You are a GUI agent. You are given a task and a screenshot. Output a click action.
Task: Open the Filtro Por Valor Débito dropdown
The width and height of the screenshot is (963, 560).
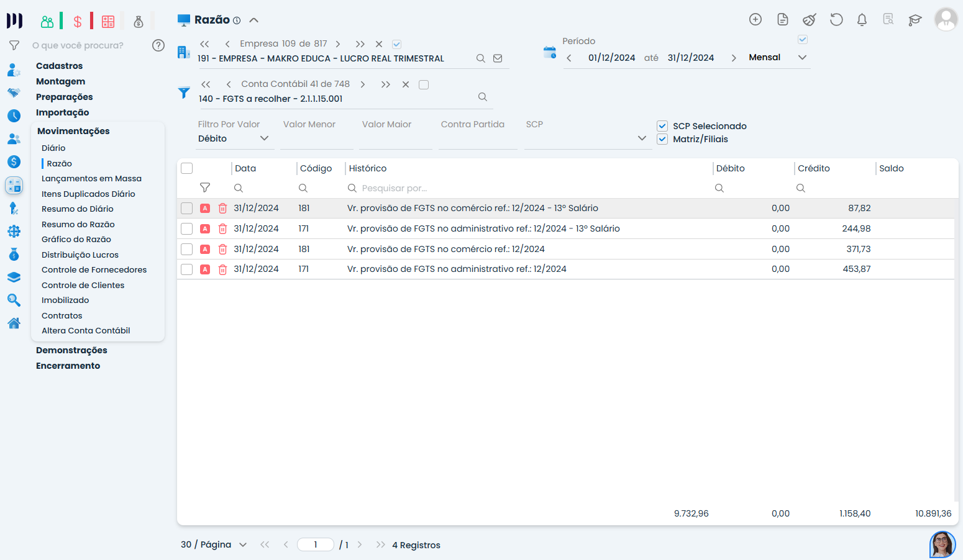(x=234, y=138)
